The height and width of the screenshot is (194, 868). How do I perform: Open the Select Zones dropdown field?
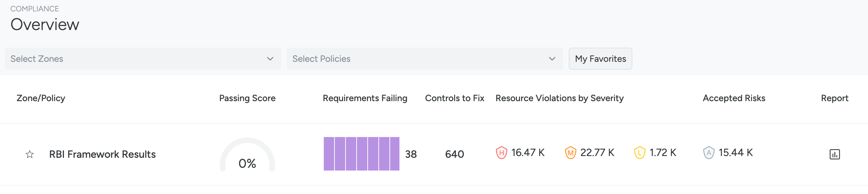(x=143, y=59)
